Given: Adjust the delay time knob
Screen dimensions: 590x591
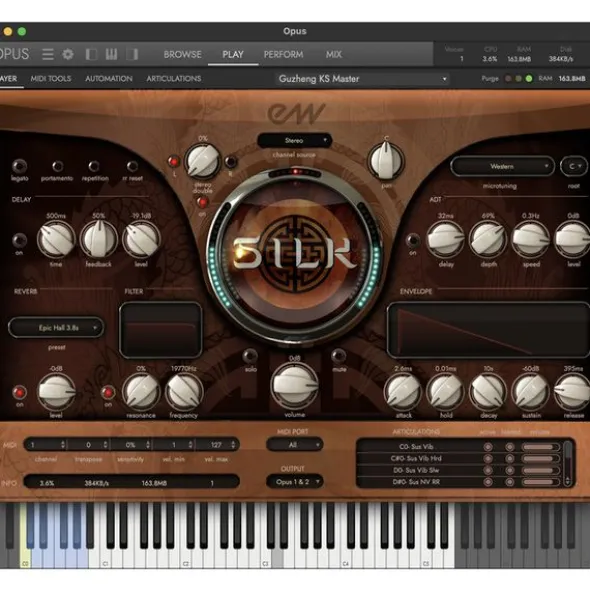Looking at the screenshot, I should tap(56, 240).
